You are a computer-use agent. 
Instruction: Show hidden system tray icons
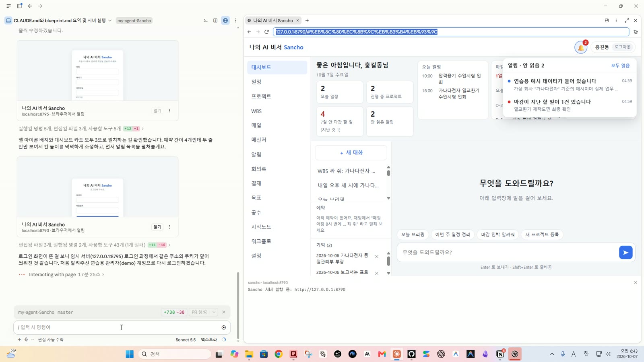552,354
